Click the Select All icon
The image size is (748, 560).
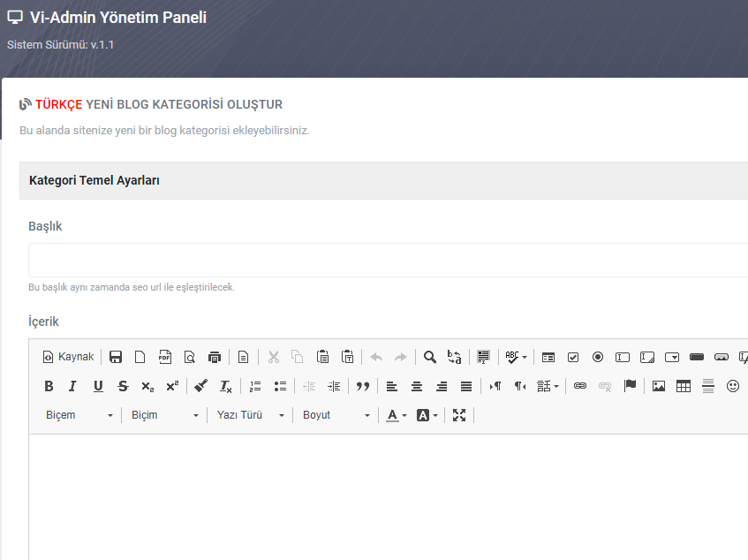[x=483, y=357]
